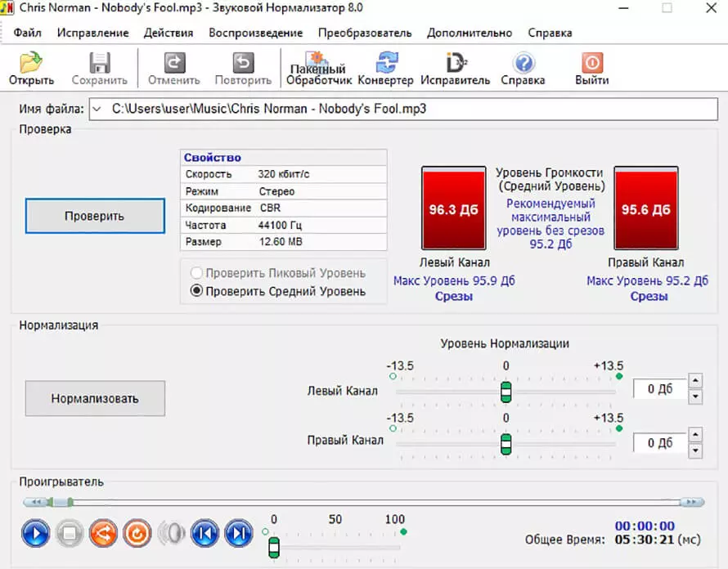Image resolution: width=728 pixels, height=569 pixels.
Task: Expand the Имя файла dropdown arrow
Action: point(97,109)
